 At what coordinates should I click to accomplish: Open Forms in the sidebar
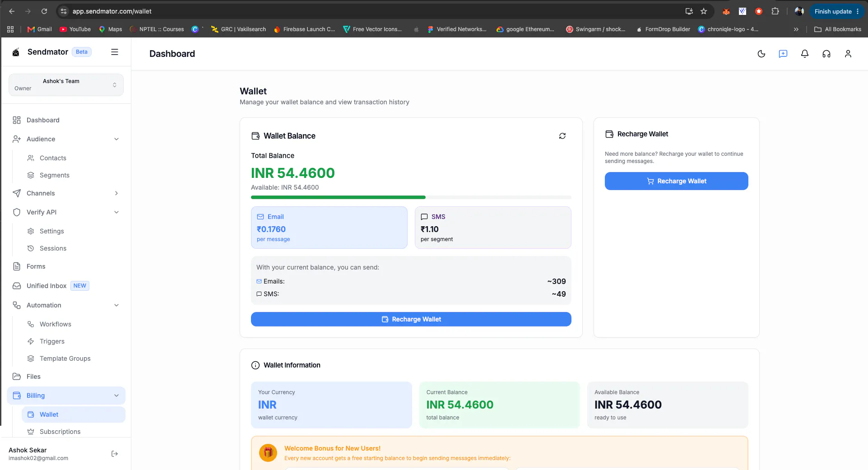pos(36,266)
